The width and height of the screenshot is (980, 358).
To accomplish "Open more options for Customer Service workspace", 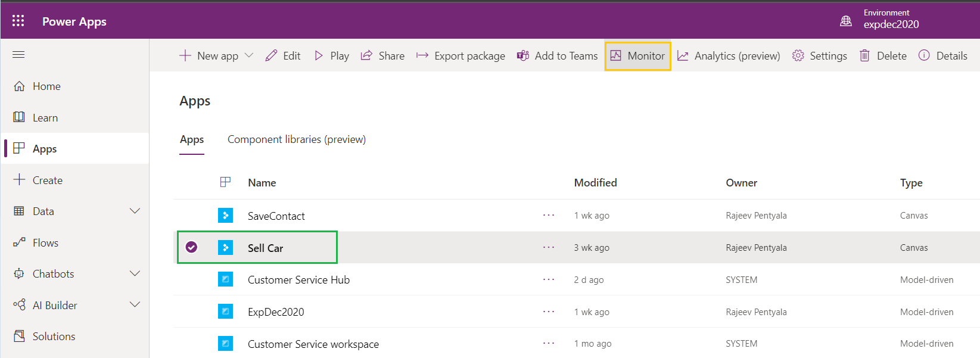I will [x=549, y=343].
